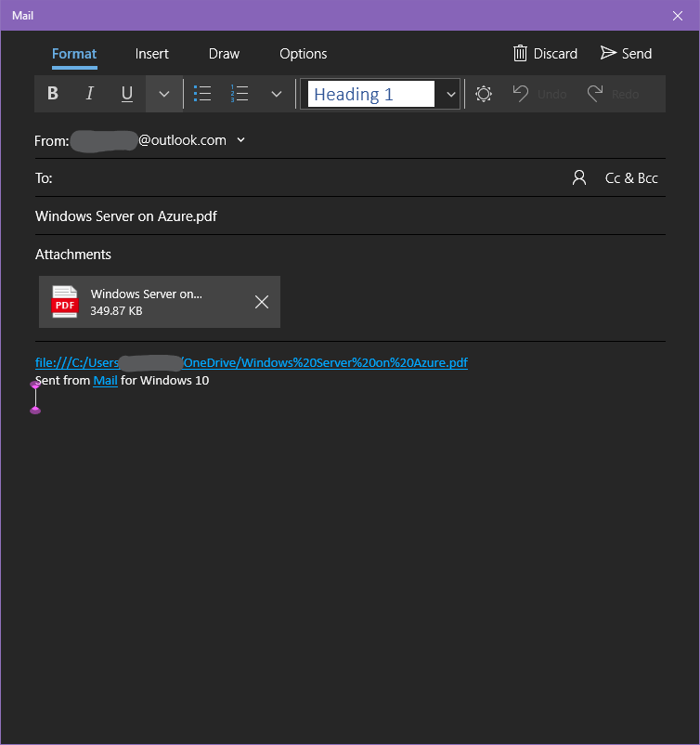Toggle italic formatting
Screen dimensions: 700x745
(89, 94)
